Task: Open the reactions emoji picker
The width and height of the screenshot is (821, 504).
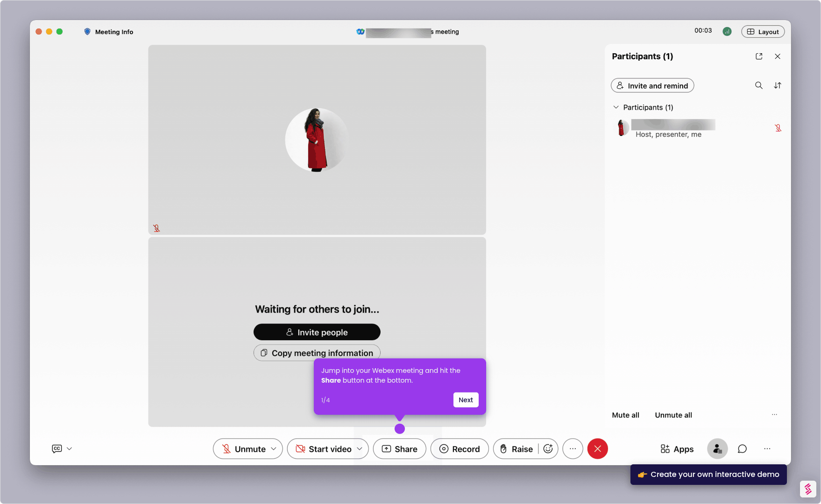Action: (x=548, y=448)
